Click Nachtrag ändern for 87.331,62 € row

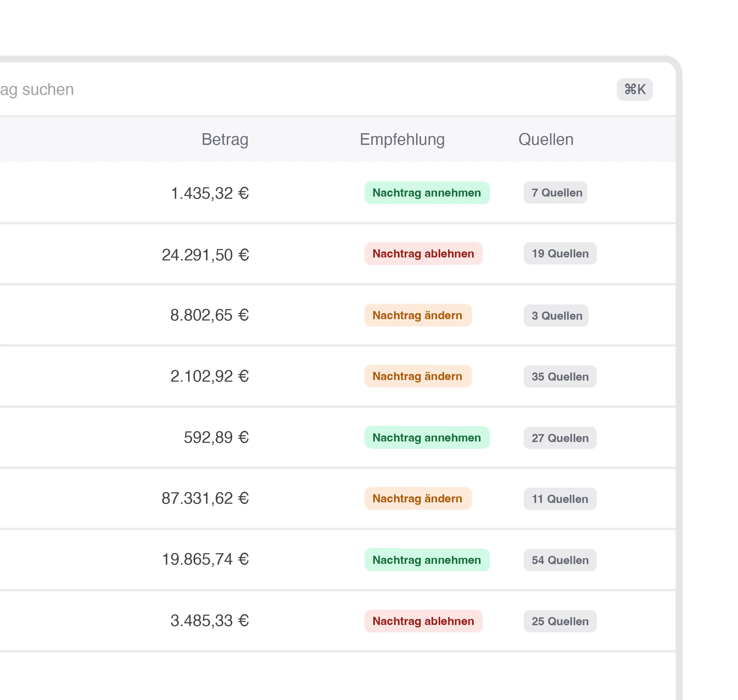[418, 499]
